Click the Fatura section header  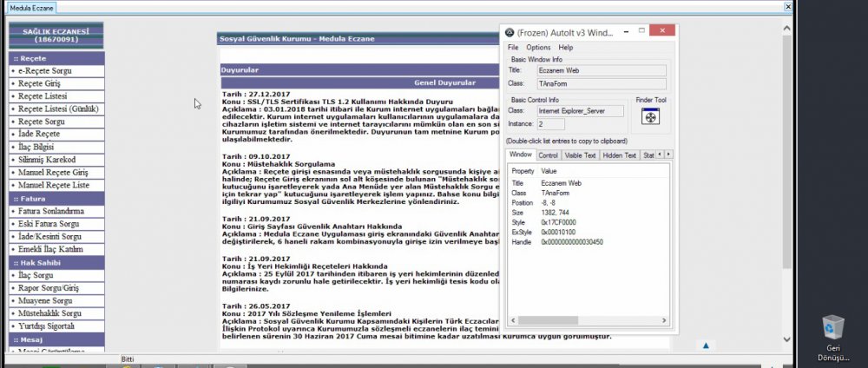click(56, 199)
